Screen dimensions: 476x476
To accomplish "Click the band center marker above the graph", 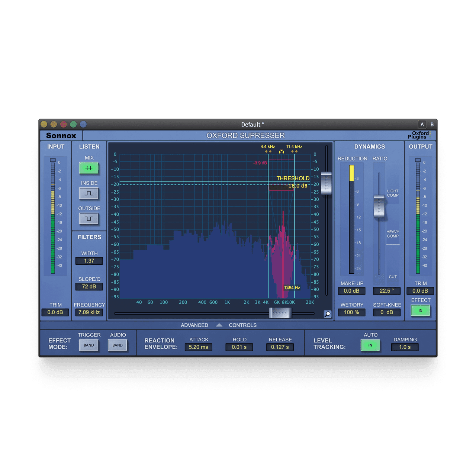I will (282, 152).
